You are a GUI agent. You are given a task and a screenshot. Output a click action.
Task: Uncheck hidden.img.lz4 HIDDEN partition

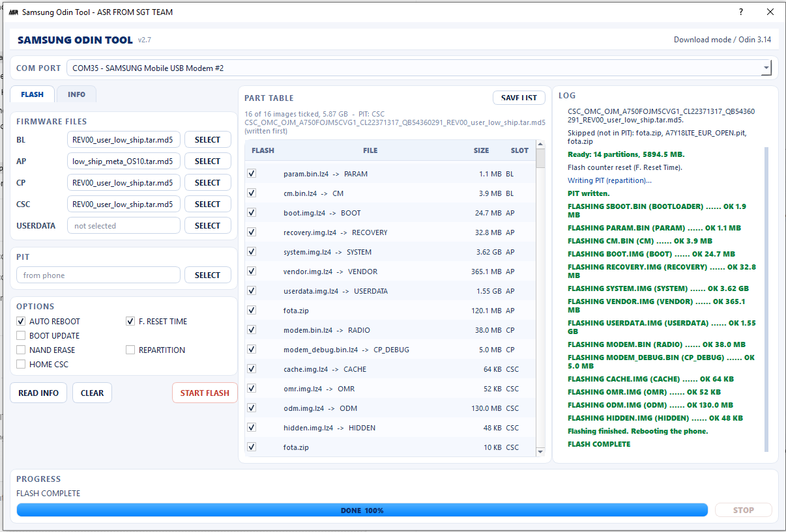tap(252, 428)
